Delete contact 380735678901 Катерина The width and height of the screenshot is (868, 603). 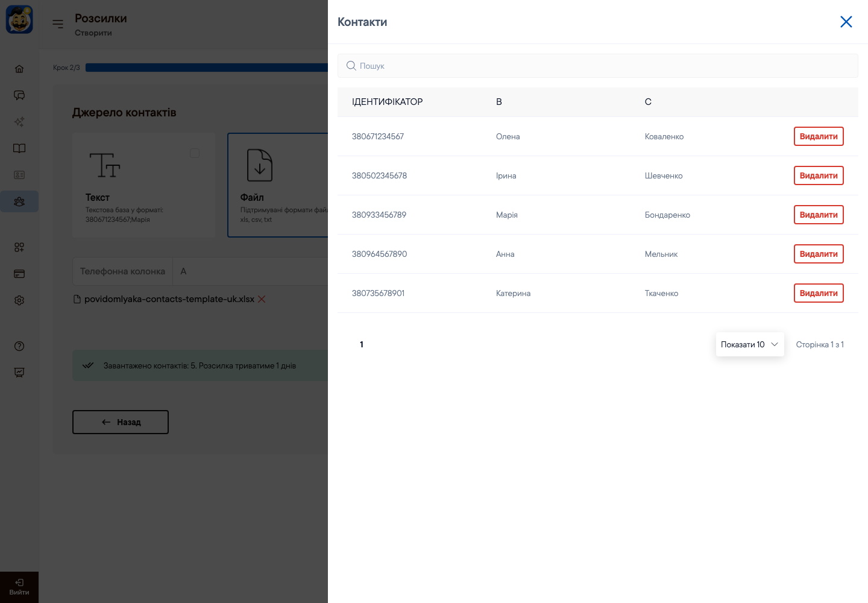819,293
